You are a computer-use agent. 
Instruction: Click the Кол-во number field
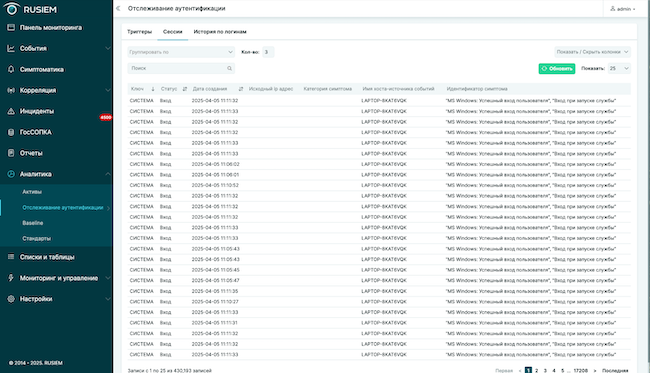click(268, 52)
